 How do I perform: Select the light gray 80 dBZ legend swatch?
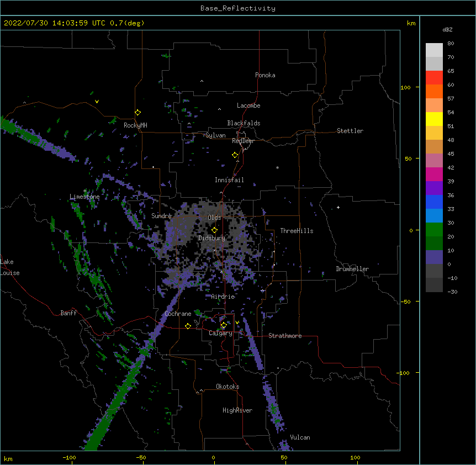[x=434, y=50]
